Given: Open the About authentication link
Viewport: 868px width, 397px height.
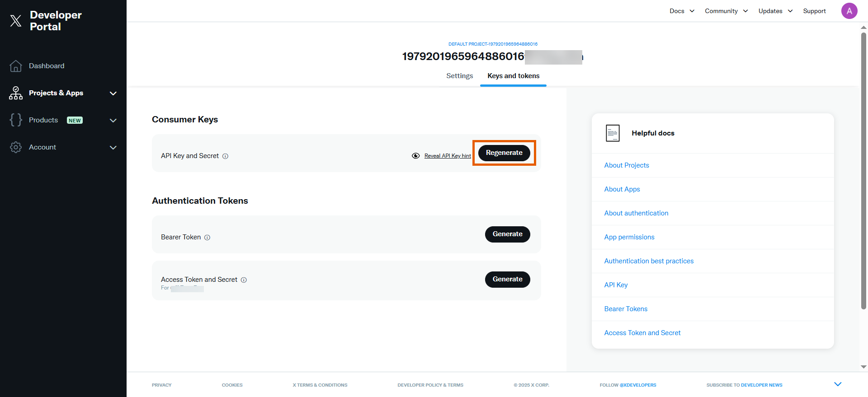Looking at the screenshot, I should pos(636,213).
